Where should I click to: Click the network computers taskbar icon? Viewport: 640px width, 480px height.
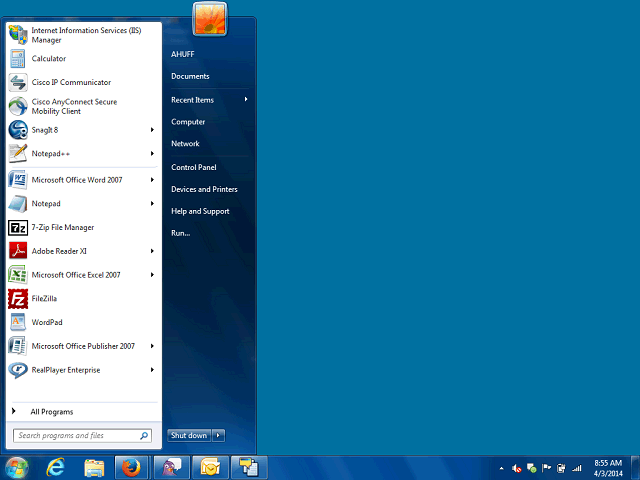pyautogui.click(x=249, y=468)
